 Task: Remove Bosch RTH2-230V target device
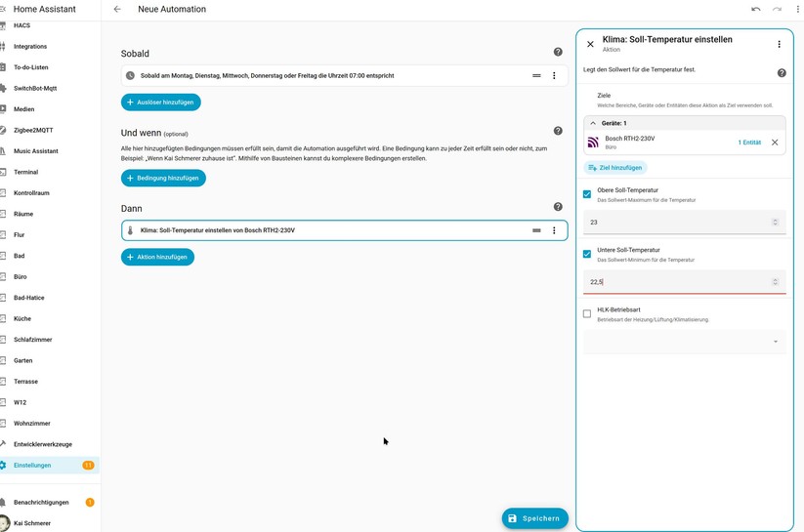775,143
